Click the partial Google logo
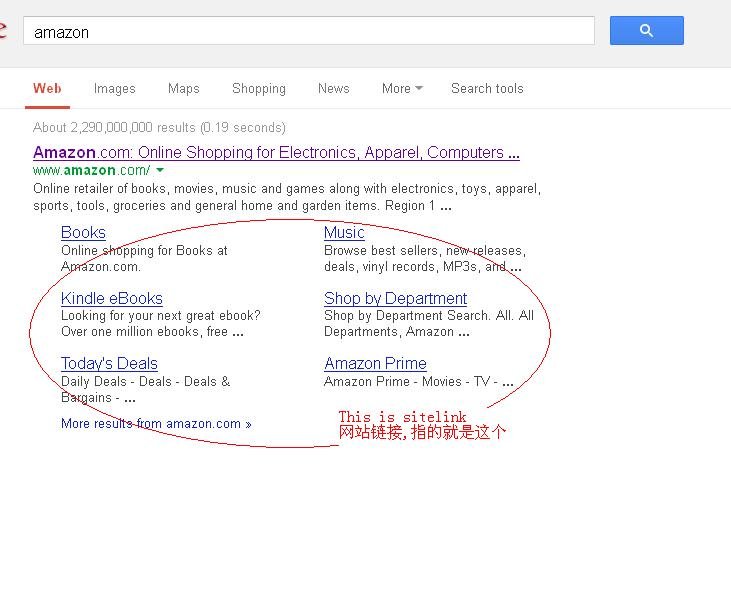 (3, 31)
